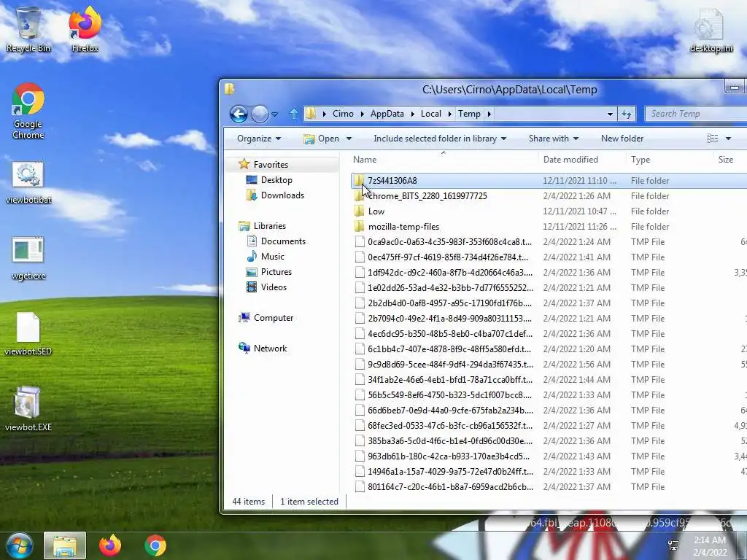The width and height of the screenshot is (747, 560).
Task: Select file starting with 0ec475ff-97cf
Action: [x=448, y=257]
